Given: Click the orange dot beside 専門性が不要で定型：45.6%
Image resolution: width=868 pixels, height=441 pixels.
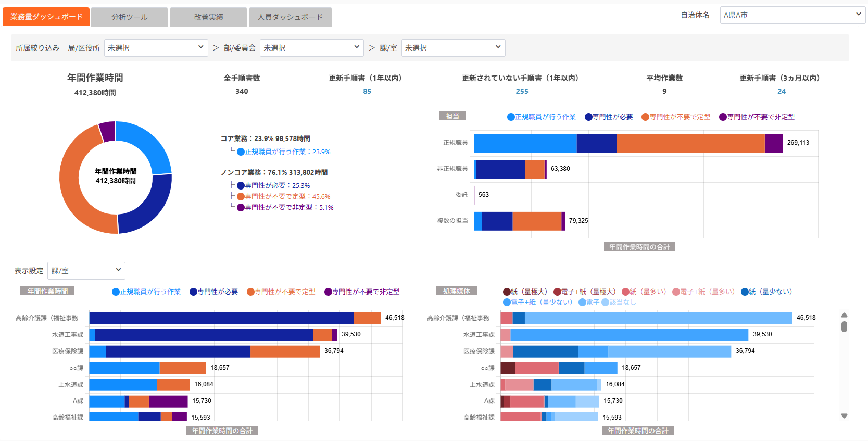Looking at the screenshot, I should click(241, 197).
